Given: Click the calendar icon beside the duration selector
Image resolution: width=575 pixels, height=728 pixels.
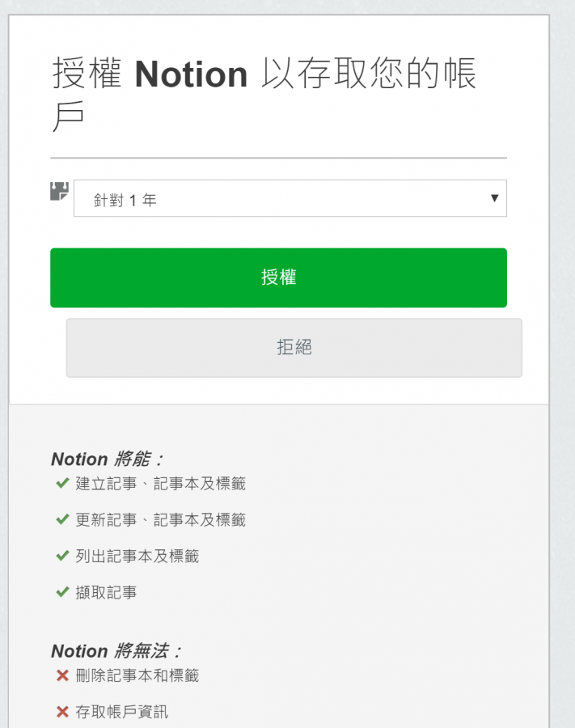Looking at the screenshot, I should [x=59, y=191].
